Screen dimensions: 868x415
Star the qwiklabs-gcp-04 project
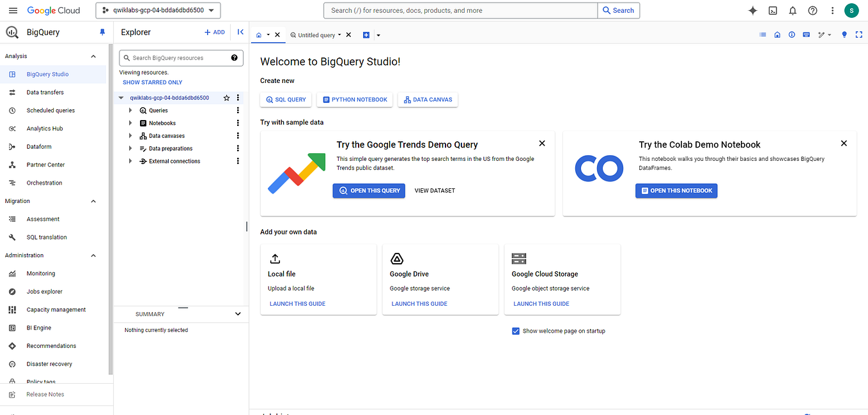point(226,98)
